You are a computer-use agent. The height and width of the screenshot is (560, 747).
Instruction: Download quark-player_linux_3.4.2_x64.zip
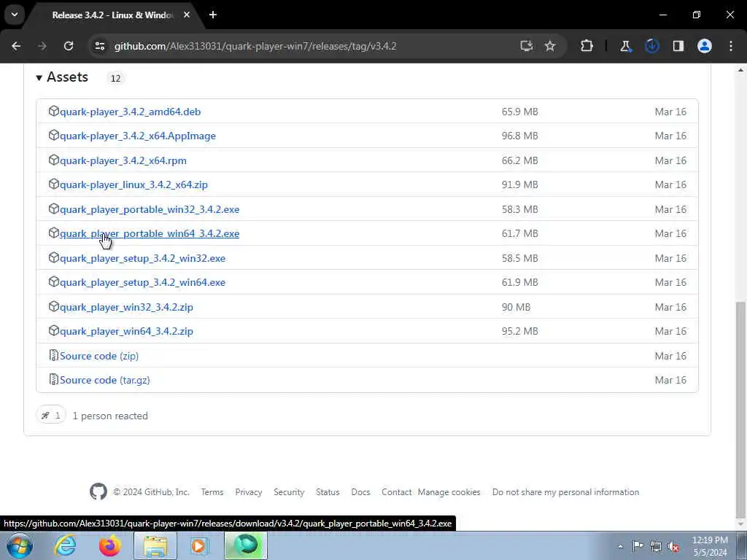click(x=134, y=184)
